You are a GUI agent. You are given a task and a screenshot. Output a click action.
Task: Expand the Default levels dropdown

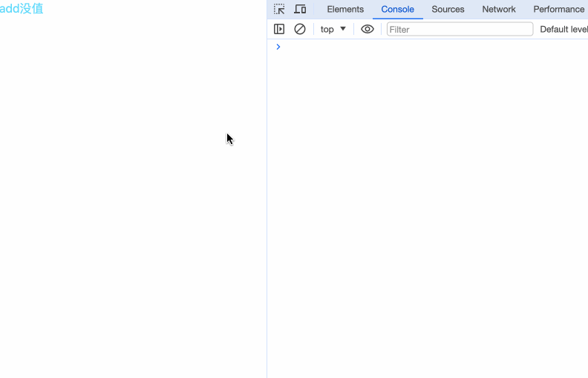click(563, 29)
